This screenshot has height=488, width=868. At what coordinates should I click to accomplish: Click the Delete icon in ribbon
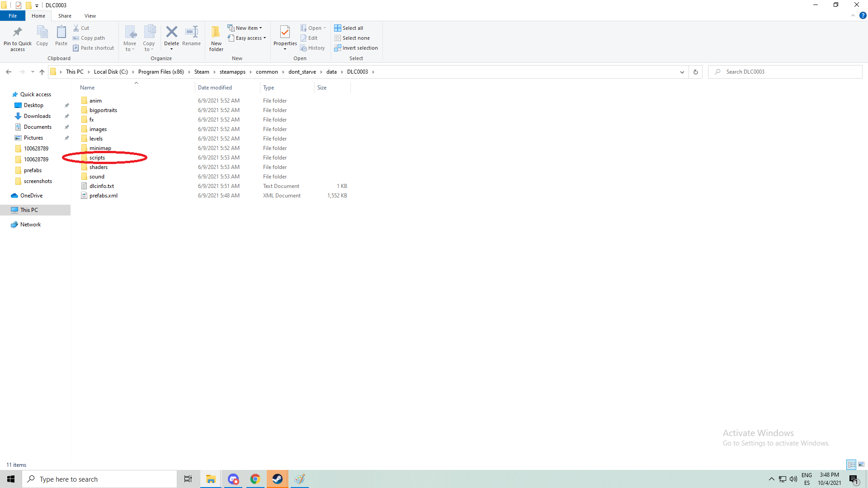(171, 33)
